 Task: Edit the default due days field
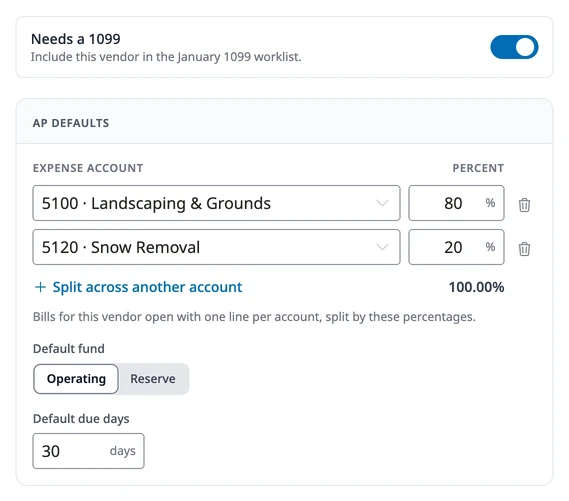tap(88, 451)
